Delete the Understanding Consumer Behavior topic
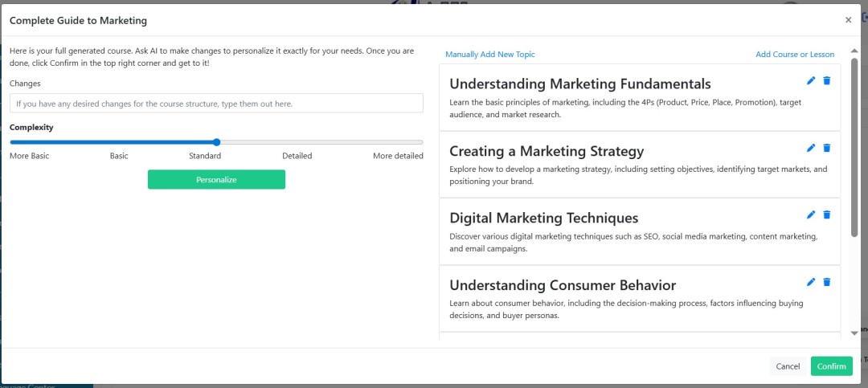 pyautogui.click(x=827, y=282)
